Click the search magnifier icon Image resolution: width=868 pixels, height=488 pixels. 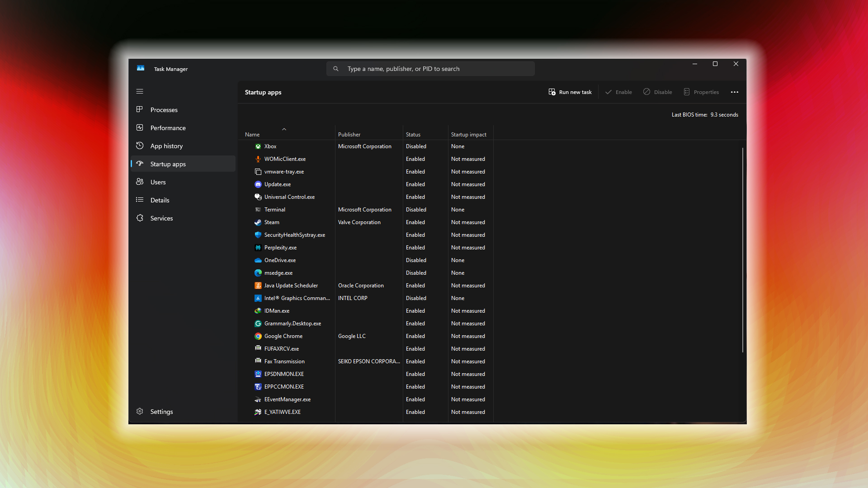336,69
